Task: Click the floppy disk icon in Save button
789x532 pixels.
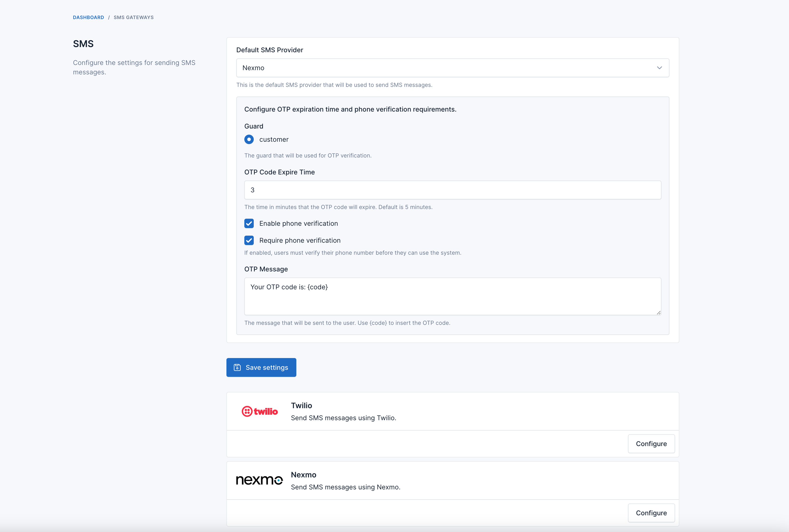Action: 237,367
